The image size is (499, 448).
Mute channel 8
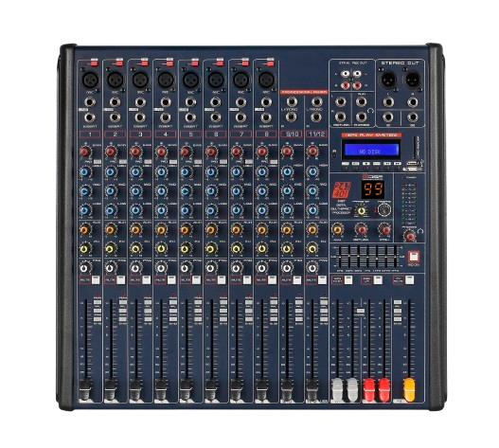[x=272, y=280]
